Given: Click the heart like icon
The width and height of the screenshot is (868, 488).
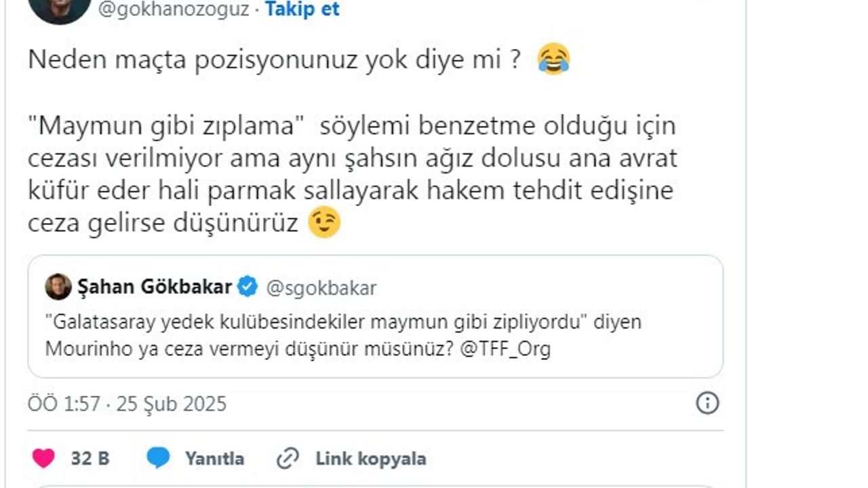Looking at the screenshot, I should point(43,459).
